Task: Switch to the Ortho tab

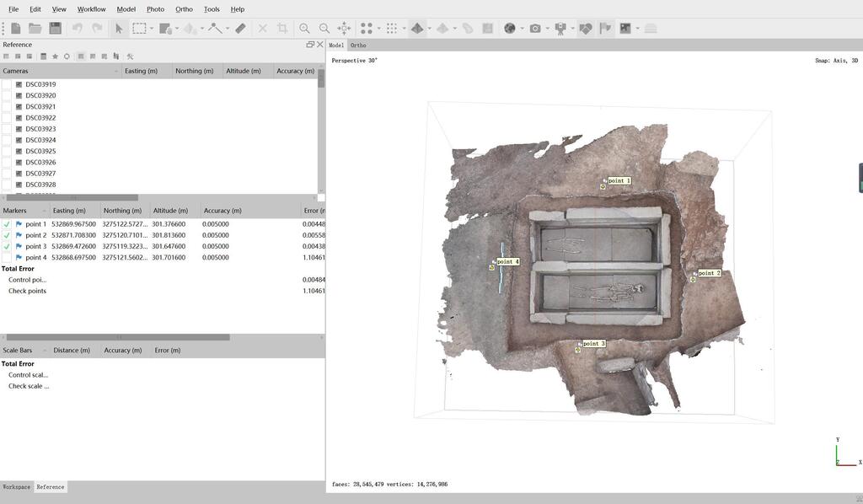Action: 358,46
